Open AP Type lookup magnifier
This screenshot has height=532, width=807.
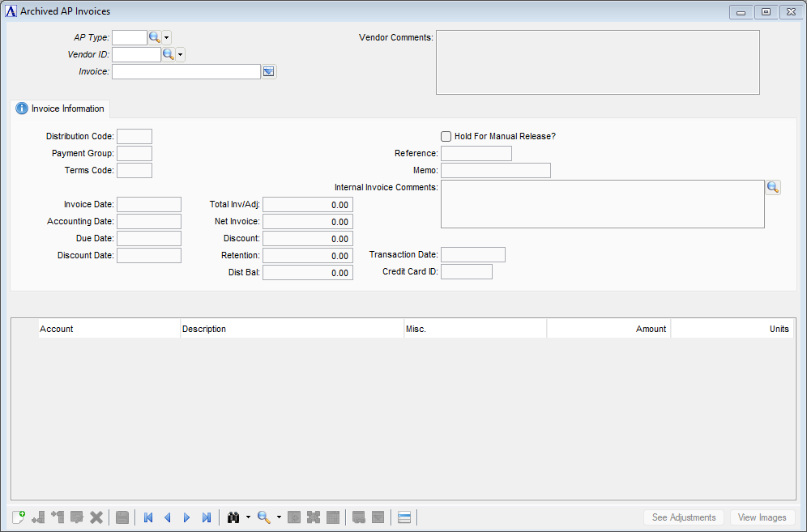(x=155, y=37)
